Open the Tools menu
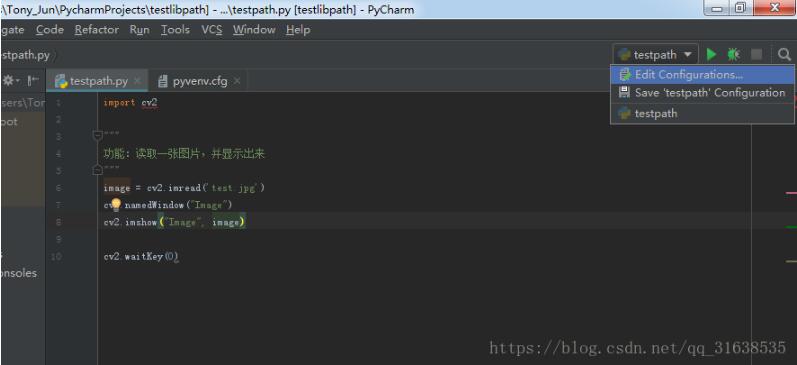Screen dimensions: 797x365 pos(175,30)
